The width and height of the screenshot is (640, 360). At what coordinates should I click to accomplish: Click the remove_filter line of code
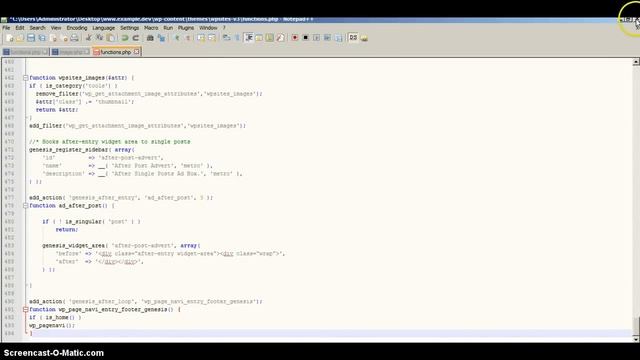149,94
